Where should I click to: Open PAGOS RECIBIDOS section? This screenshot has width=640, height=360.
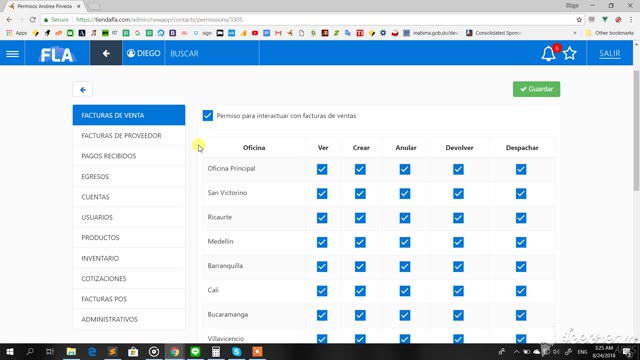tap(129, 156)
